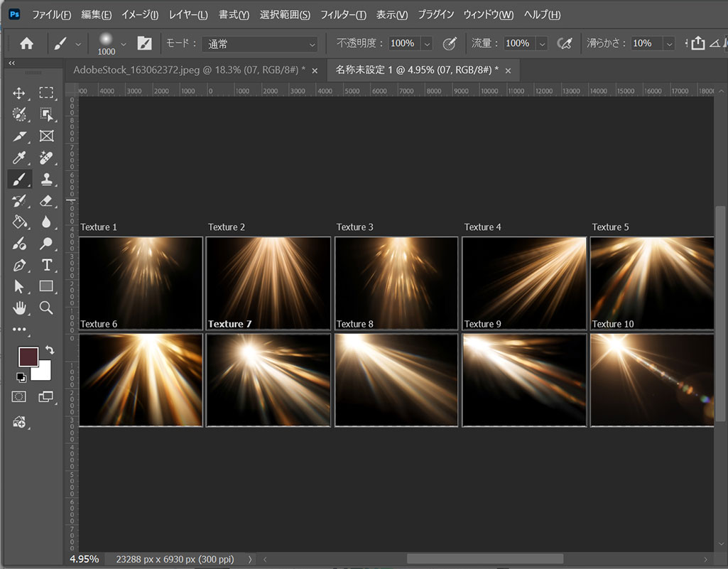Screen dimensions: 728x569
Task: Click the foreground color swatch
Action: [28, 357]
